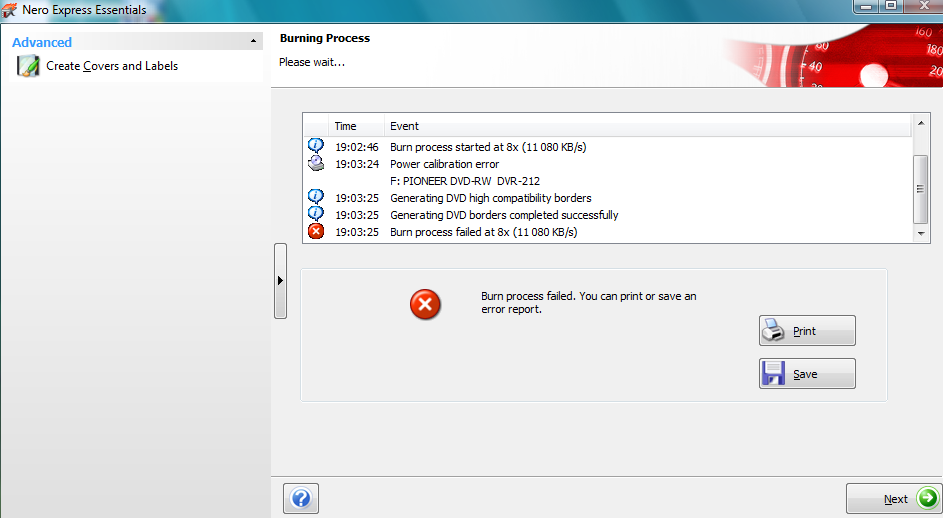The width and height of the screenshot is (943, 518).
Task: Select 'Generating DVD borders completed successfully' row
Action: [608, 215]
